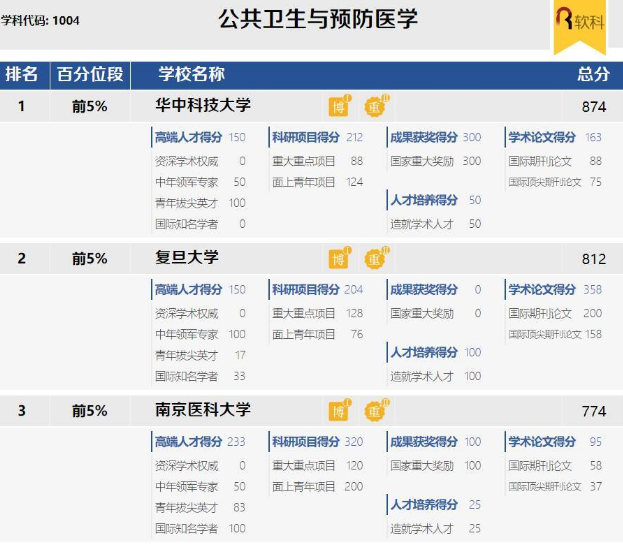Click 国际顶尖期刊论文 37 under 南京医科大学
The width and height of the screenshot is (623, 548).
[555, 487]
